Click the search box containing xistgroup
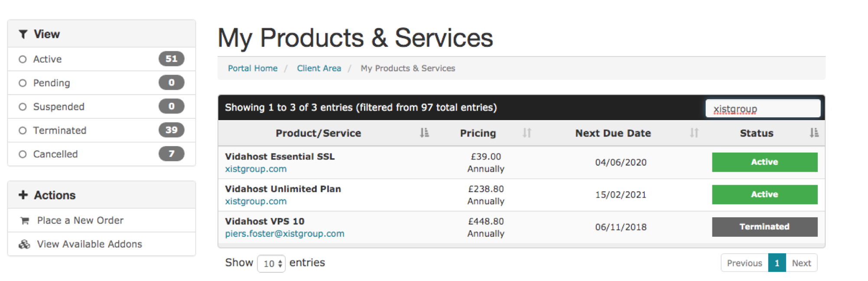The image size is (868, 281). click(x=763, y=109)
